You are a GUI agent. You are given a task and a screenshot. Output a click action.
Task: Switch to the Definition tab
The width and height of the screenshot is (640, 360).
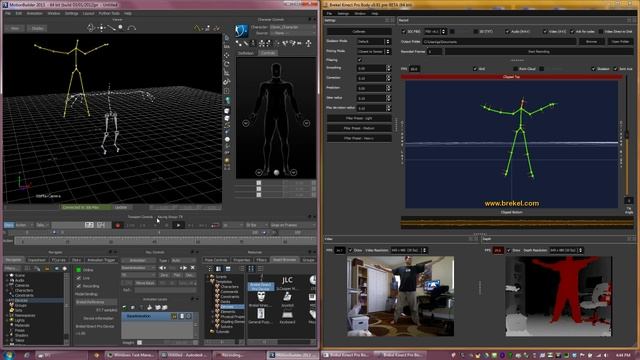tap(246, 53)
